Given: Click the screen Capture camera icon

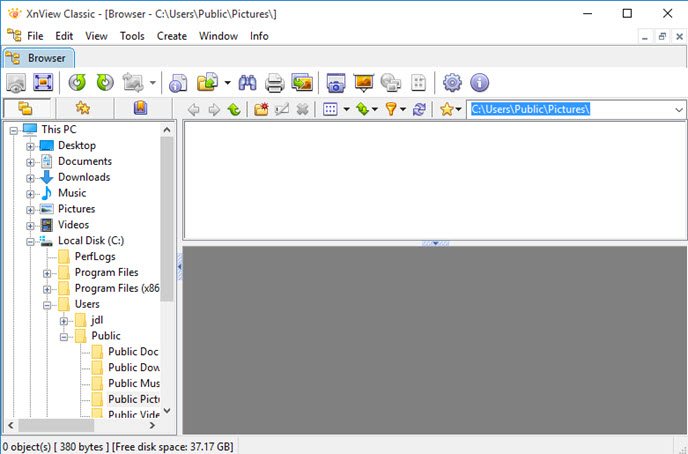Looking at the screenshot, I should tap(336, 82).
